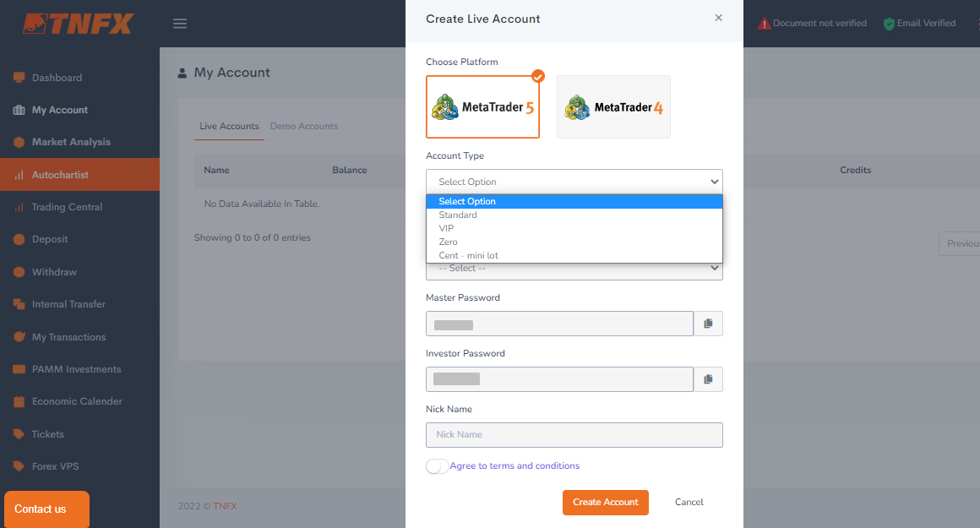The width and height of the screenshot is (980, 528).
Task: Choose Standard account type
Action: point(574,215)
